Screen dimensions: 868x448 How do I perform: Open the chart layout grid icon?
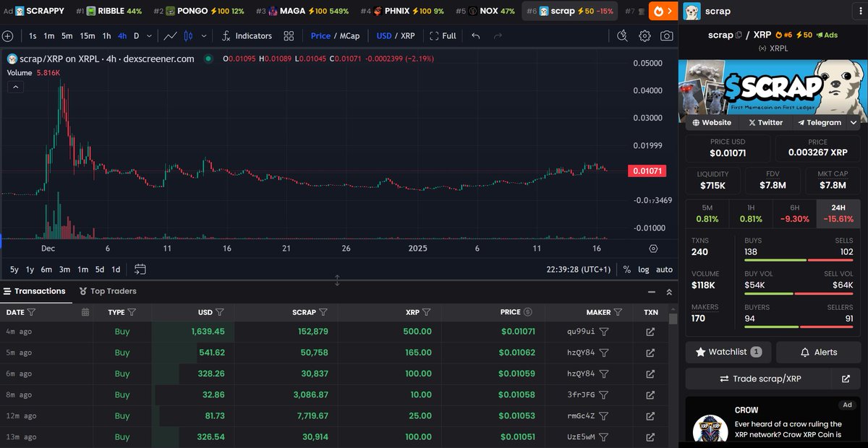point(288,35)
